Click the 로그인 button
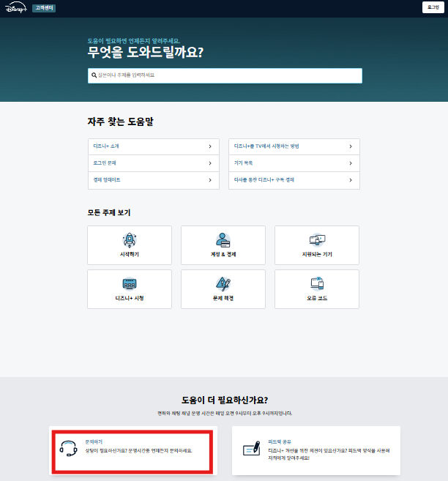The image size is (448, 481). tap(433, 7)
